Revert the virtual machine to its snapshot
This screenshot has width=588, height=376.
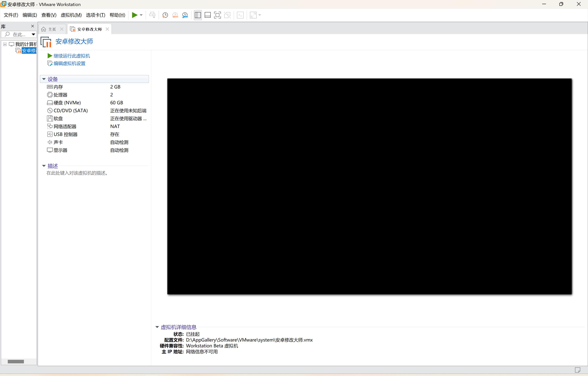(175, 15)
